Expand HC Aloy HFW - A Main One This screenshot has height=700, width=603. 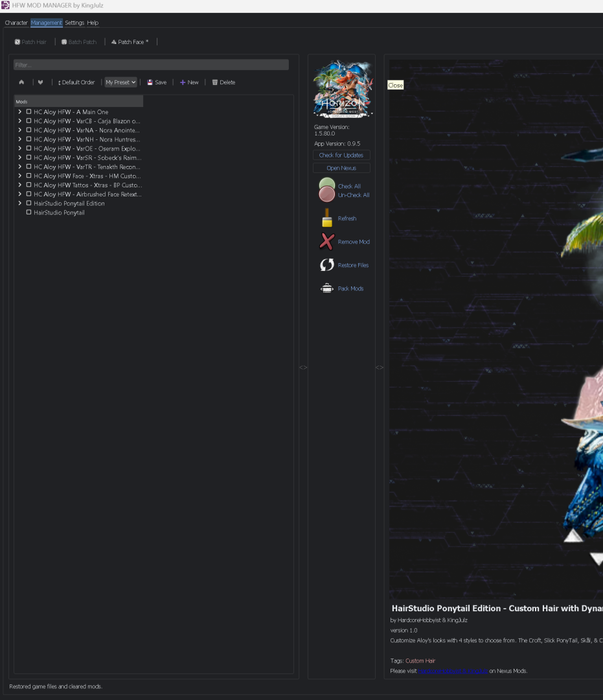point(20,111)
